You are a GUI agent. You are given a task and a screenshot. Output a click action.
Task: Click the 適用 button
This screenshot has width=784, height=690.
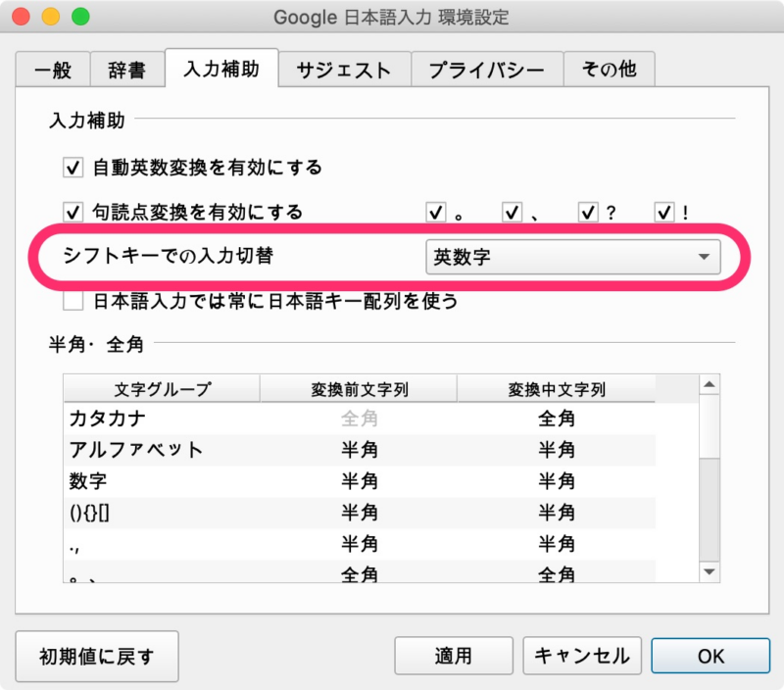tap(454, 656)
